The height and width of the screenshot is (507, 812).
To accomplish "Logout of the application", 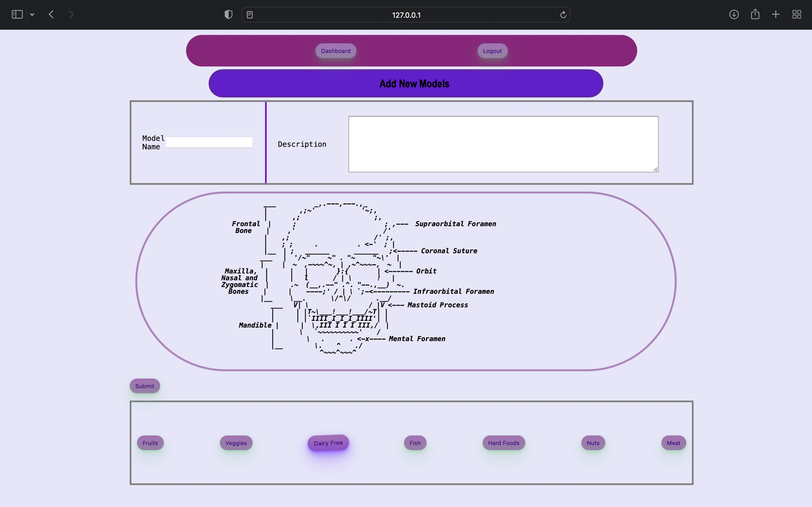I will click(x=492, y=51).
